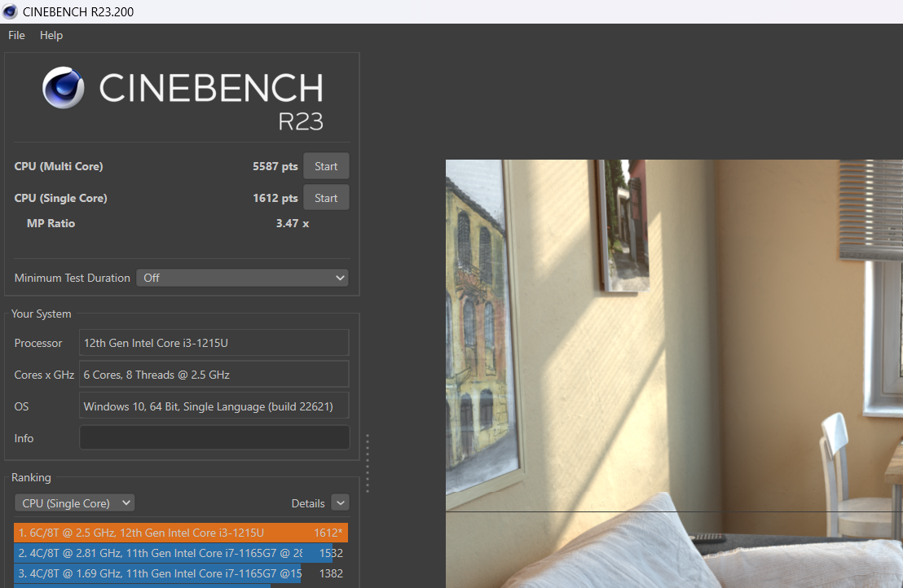
Task: Click the Cores x GHz field
Action: (x=214, y=374)
